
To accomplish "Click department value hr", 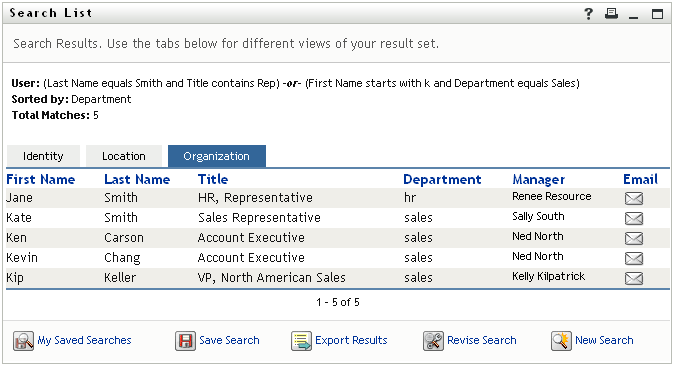I will click(410, 198).
